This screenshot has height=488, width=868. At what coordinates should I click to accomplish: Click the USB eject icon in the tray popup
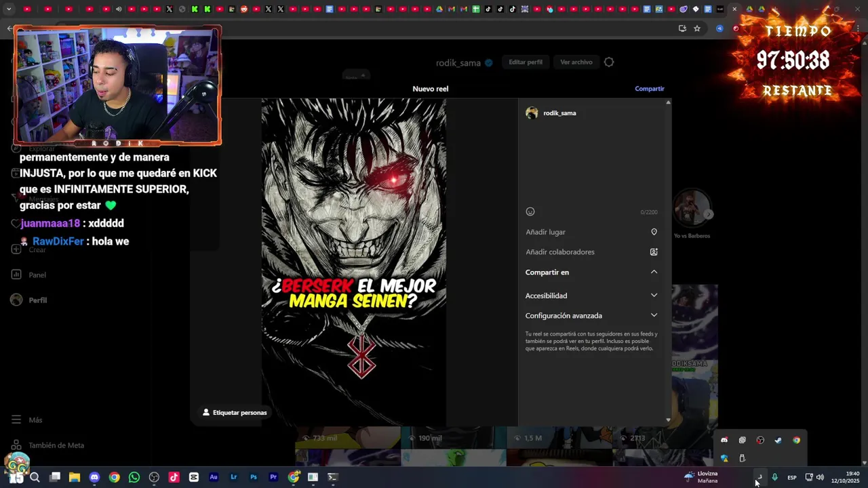[742, 458]
